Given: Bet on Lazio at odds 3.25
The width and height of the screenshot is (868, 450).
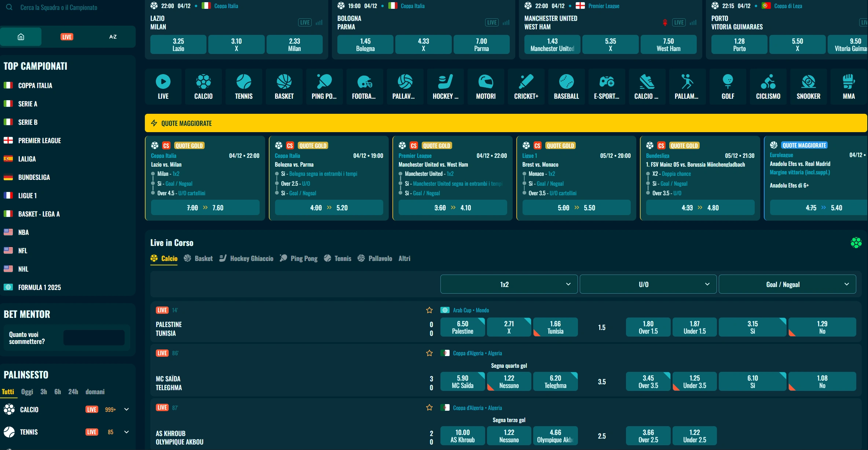Looking at the screenshot, I should (178, 44).
